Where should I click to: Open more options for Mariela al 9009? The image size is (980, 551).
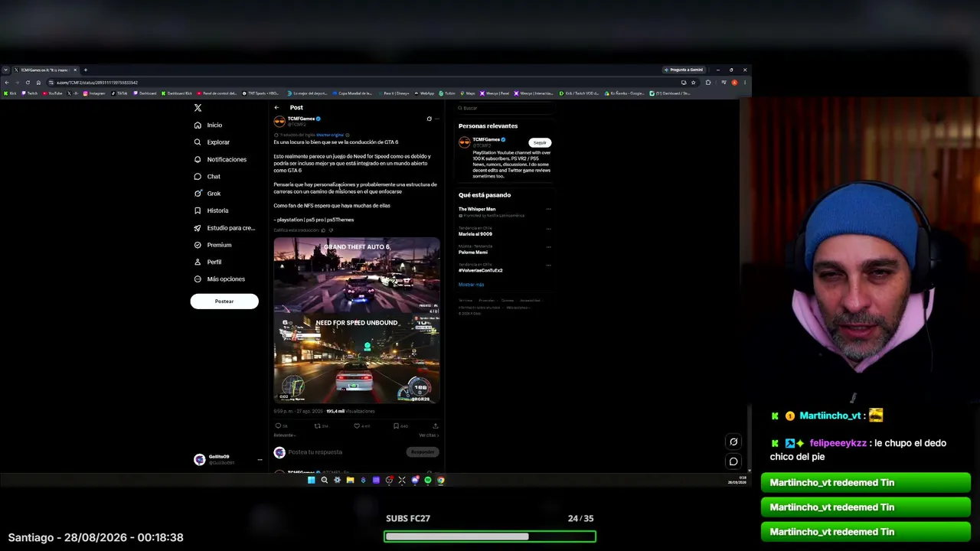coord(548,228)
